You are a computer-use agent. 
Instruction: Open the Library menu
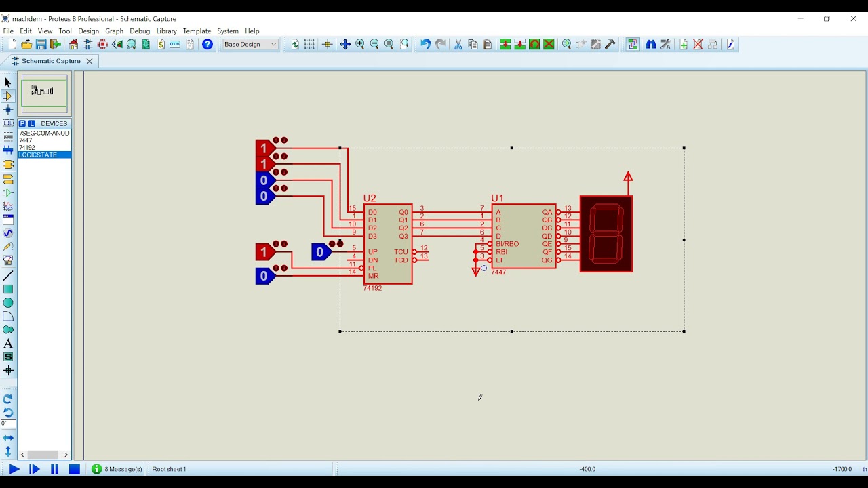click(166, 31)
